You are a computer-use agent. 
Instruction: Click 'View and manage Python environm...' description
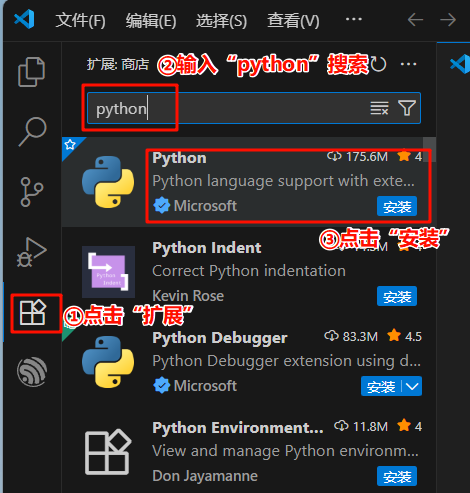pos(285,451)
